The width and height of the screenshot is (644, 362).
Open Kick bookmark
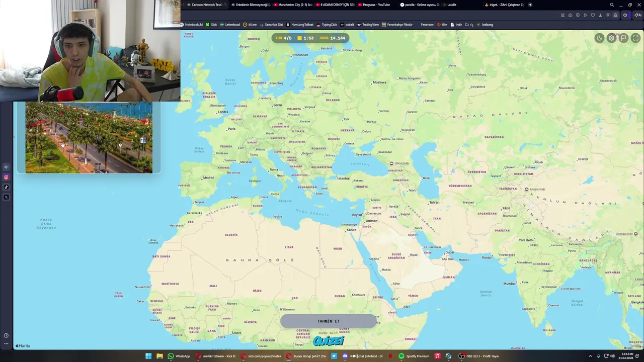[x=212, y=25]
